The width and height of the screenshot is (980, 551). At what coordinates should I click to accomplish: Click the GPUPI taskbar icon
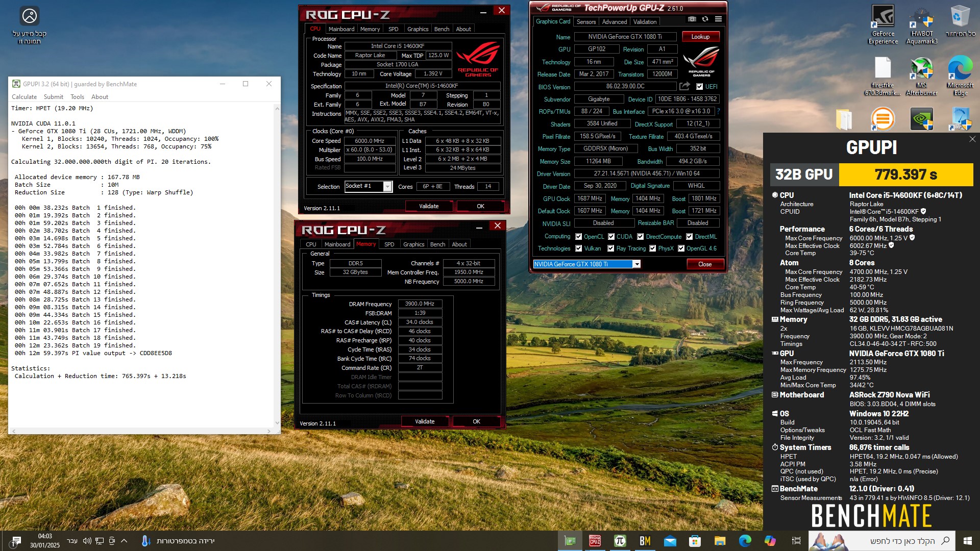tap(620, 541)
